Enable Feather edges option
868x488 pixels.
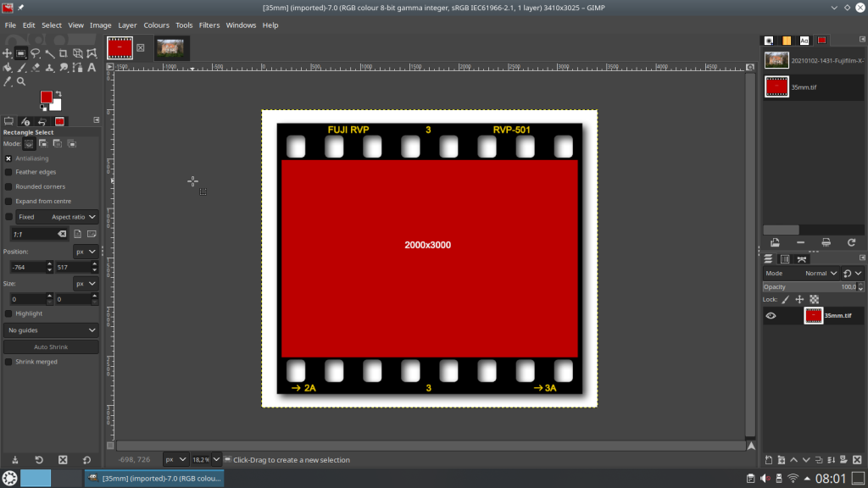pyautogui.click(x=8, y=172)
